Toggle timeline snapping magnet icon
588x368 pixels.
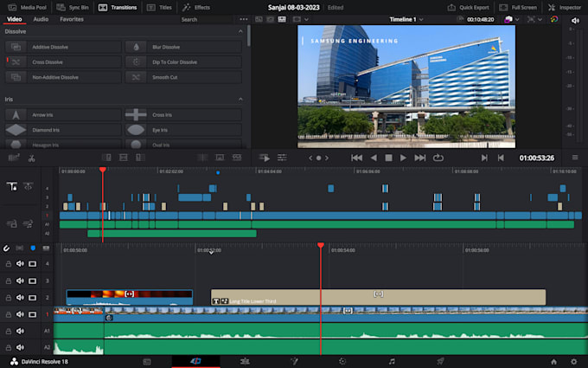point(6,249)
